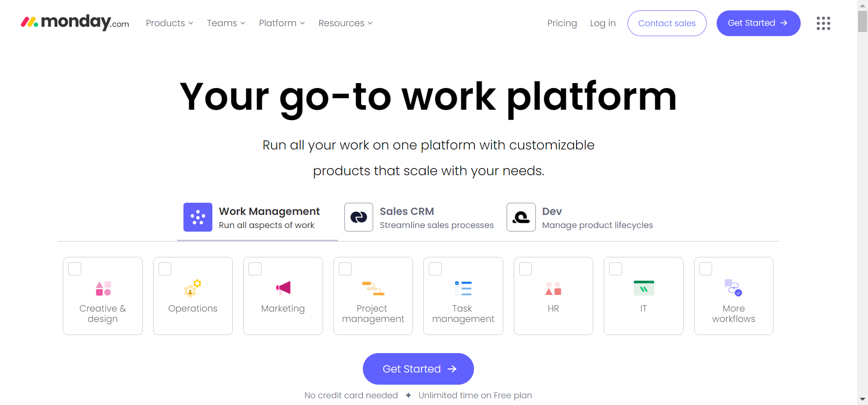Click the Sales CRM product icon

click(x=358, y=217)
